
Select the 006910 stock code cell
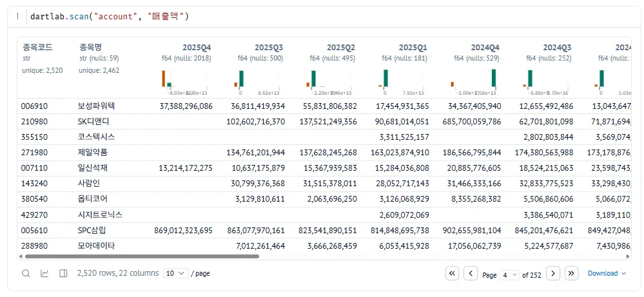[x=35, y=106]
